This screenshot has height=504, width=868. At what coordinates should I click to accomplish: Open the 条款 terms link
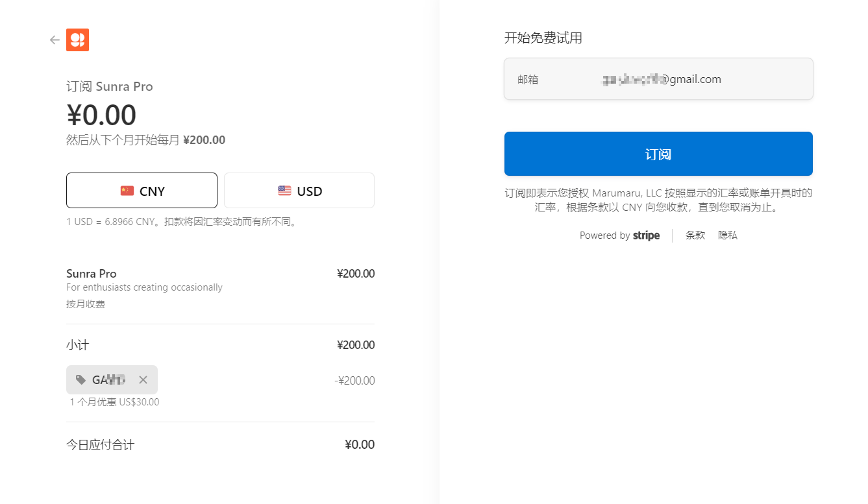695,235
